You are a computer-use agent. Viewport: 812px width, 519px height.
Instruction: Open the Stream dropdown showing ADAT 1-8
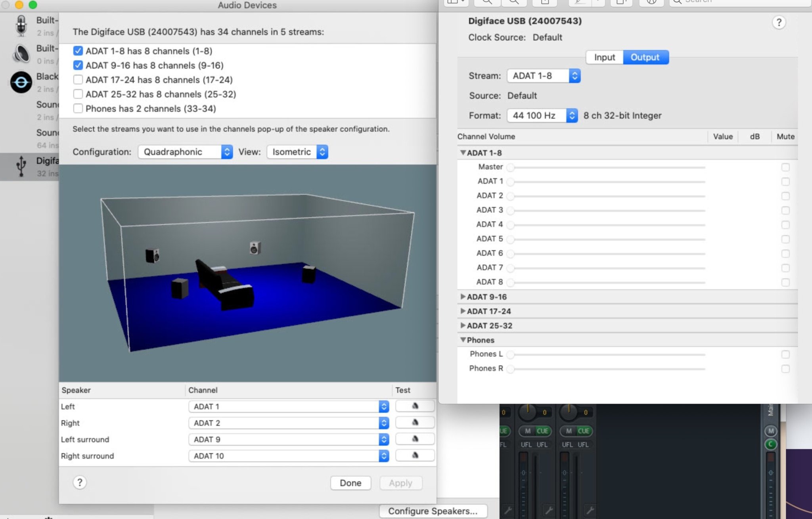pyautogui.click(x=544, y=76)
